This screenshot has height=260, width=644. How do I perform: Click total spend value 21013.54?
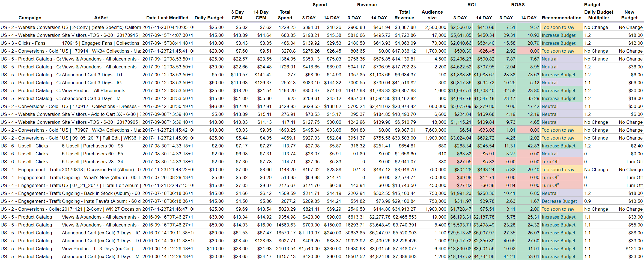click(286, 249)
